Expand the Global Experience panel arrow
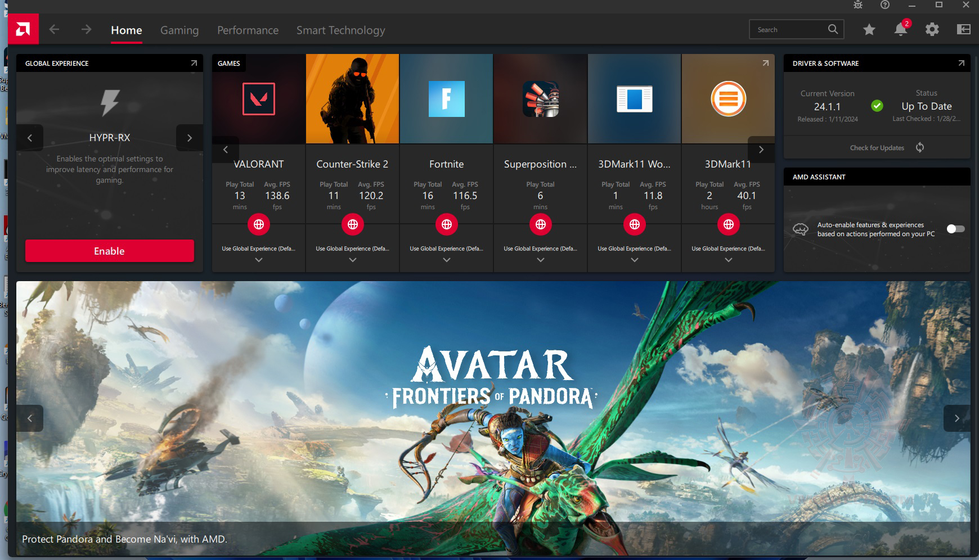 pyautogui.click(x=194, y=63)
